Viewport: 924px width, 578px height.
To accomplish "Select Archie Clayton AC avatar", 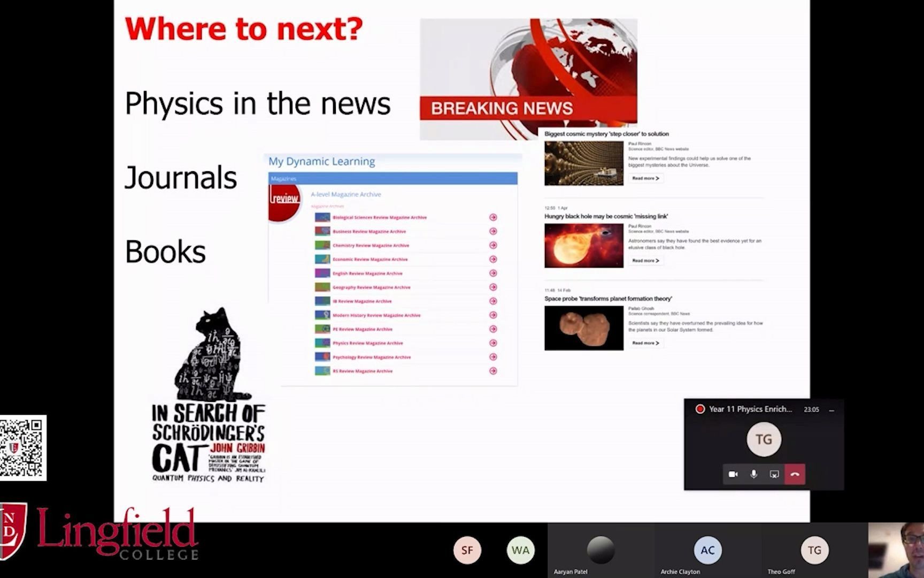I will pos(707,550).
